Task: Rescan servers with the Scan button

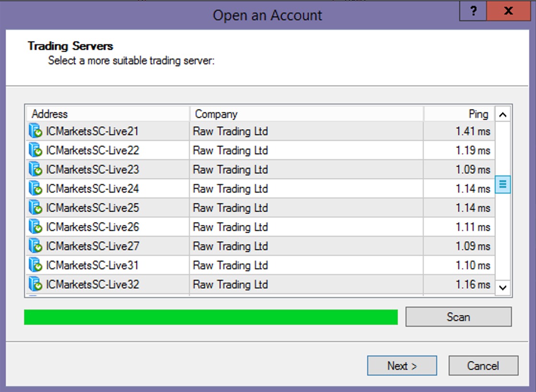Action: pyautogui.click(x=458, y=317)
